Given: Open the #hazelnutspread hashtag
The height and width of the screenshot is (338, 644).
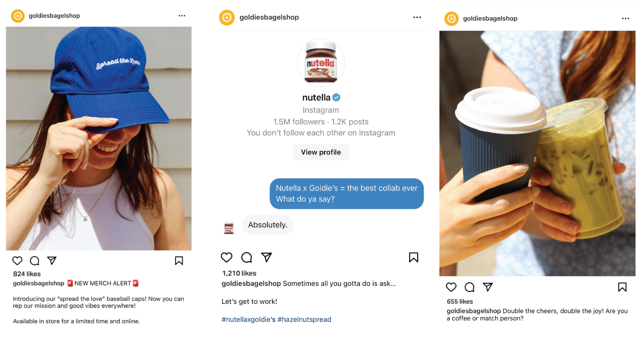Looking at the screenshot, I should pos(304,319).
